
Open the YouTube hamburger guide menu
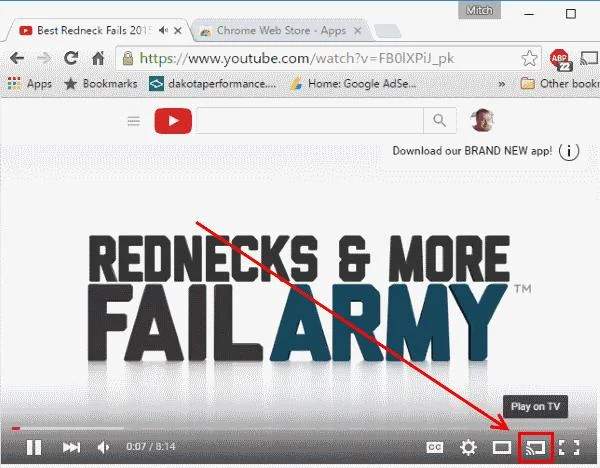click(134, 121)
